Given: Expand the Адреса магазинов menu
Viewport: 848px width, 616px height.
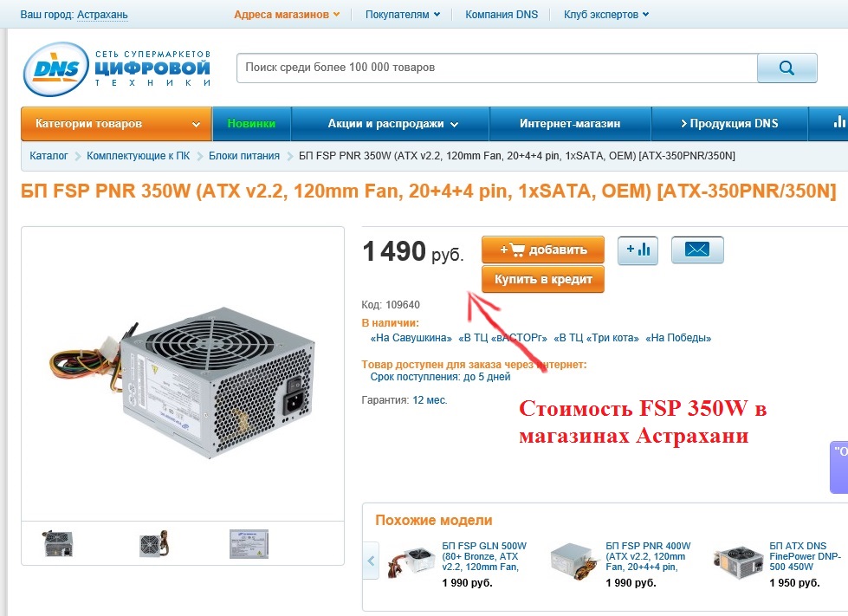Looking at the screenshot, I should 287,15.
